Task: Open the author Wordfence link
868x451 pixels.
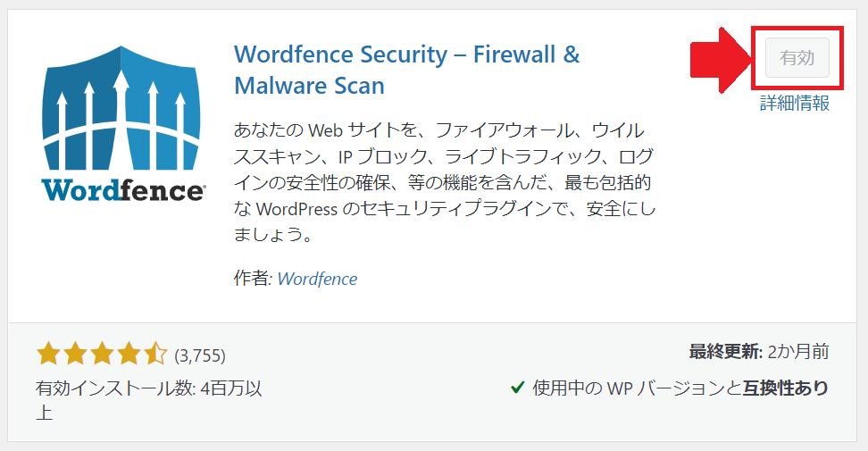Action: pyautogui.click(x=317, y=279)
